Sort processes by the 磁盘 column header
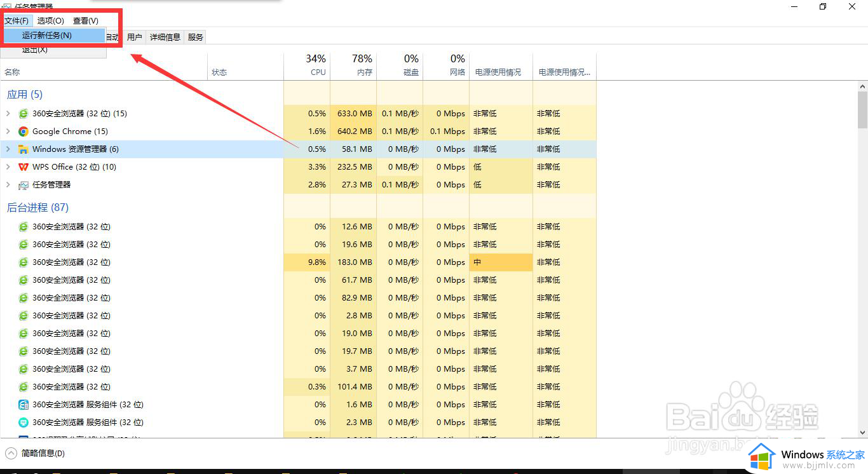Image resolution: width=868 pixels, height=474 pixels. click(x=400, y=67)
